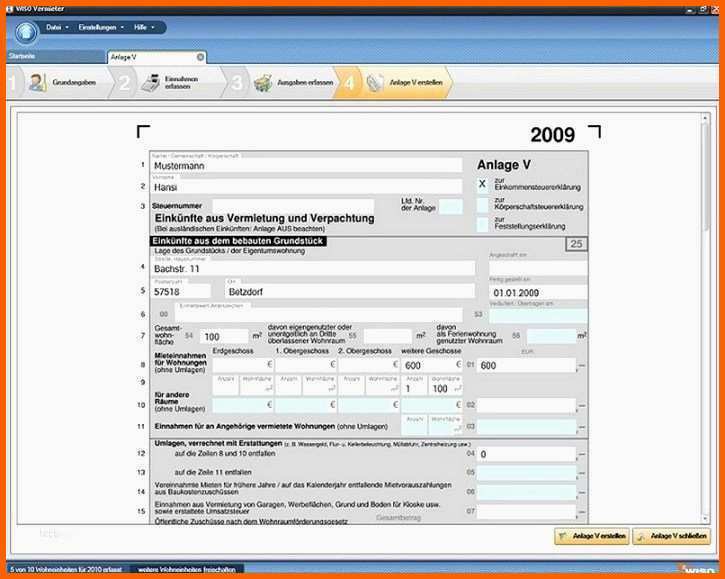Open the Hilfe menu
Viewport: 725px width, 579px height.
point(144,27)
